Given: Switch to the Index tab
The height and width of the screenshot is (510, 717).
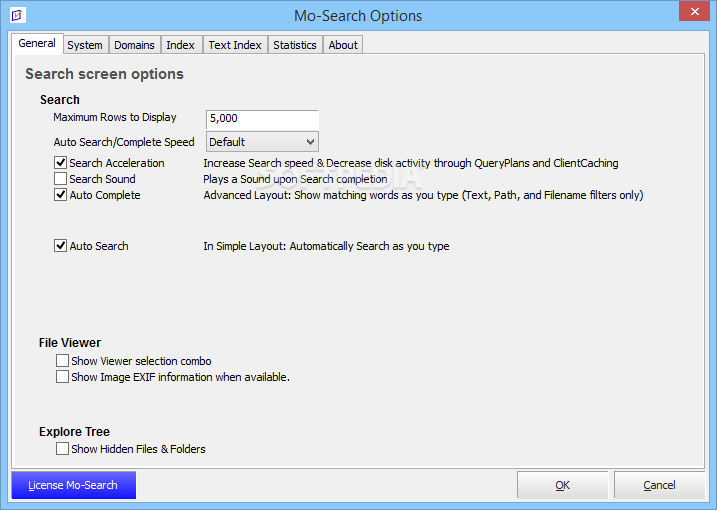Looking at the screenshot, I should (x=181, y=45).
